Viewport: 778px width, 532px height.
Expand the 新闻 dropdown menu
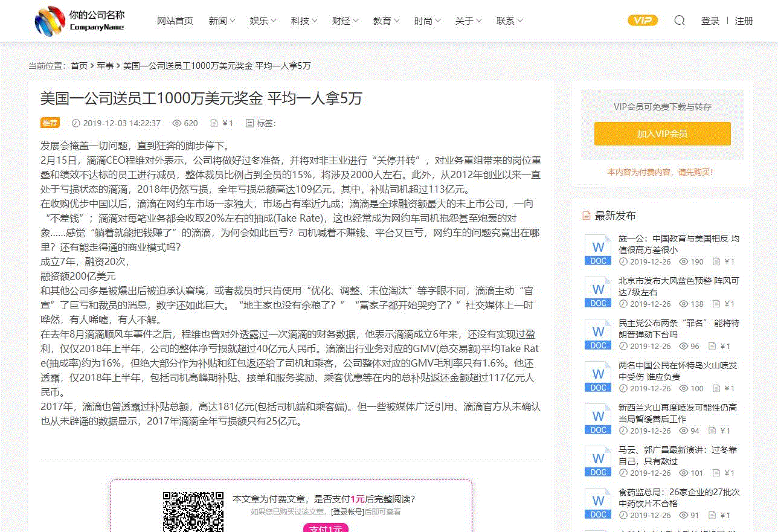222,21
